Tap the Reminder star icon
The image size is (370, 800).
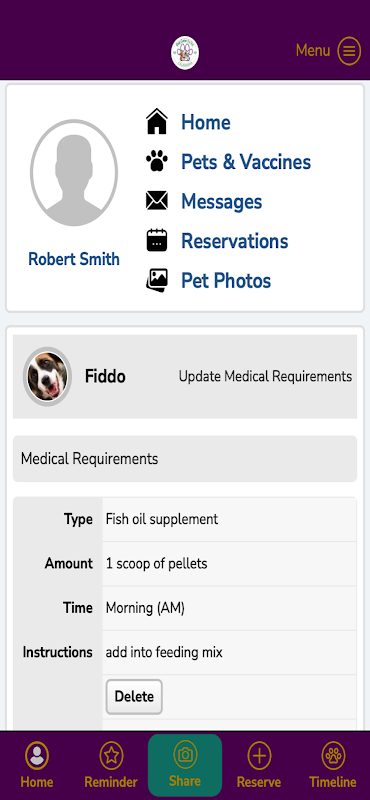(111, 756)
